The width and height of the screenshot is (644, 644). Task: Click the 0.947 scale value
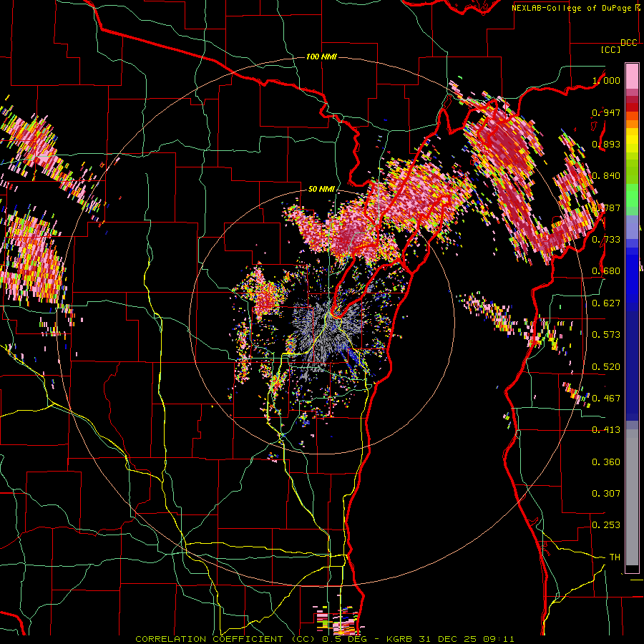606,112
